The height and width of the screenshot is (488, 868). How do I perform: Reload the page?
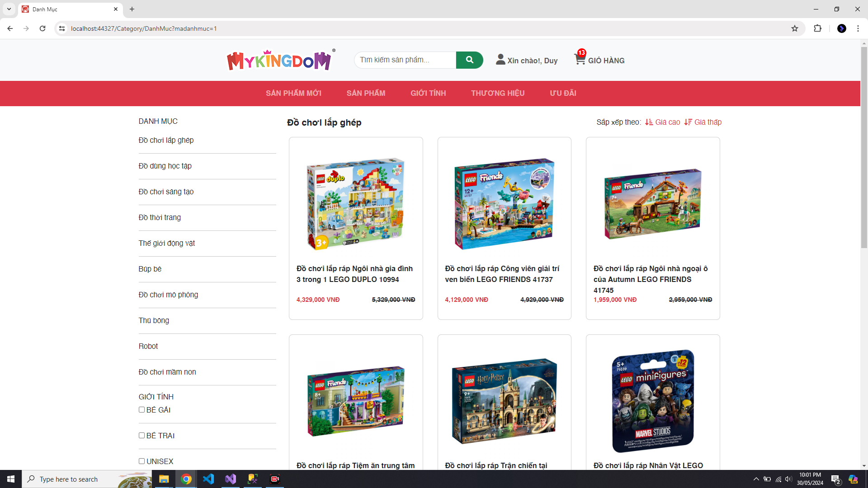pos(42,28)
